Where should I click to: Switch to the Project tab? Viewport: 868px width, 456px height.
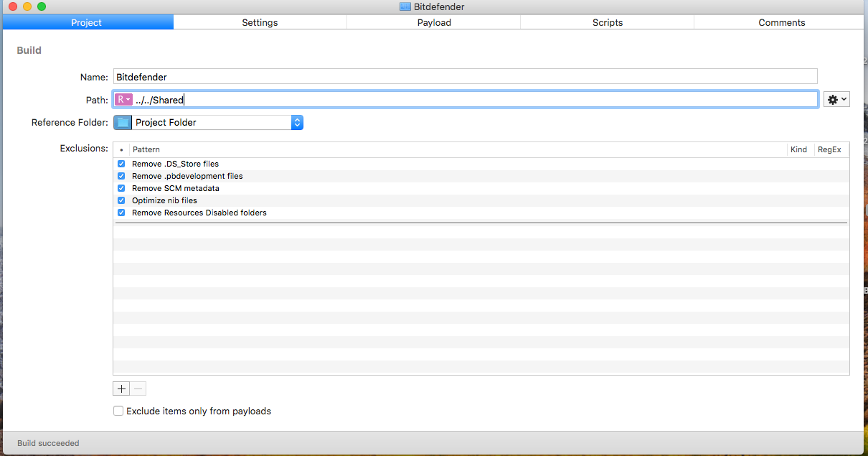pos(87,22)
